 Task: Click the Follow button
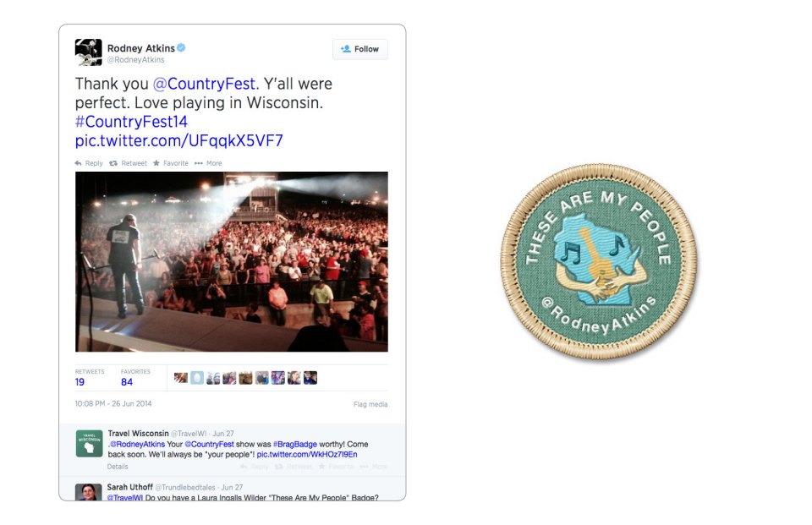[x=360, y=49]
